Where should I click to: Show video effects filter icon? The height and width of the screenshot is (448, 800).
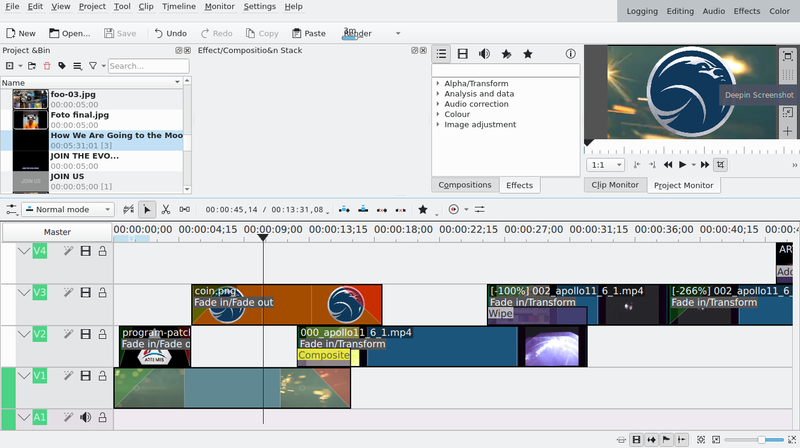(463, 54)
